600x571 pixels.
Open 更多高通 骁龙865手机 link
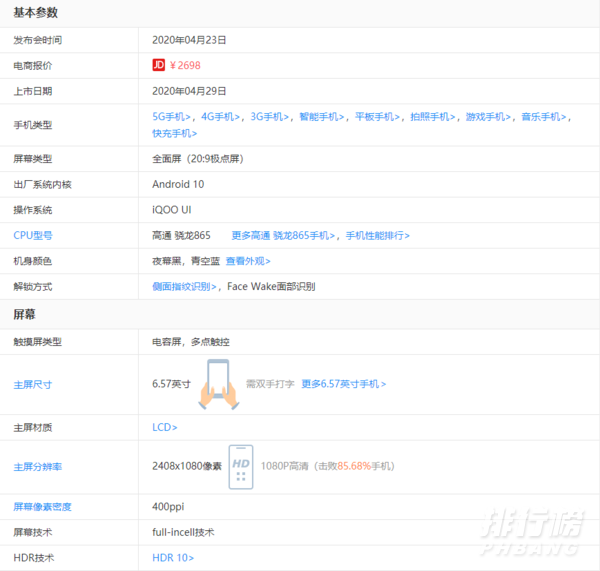283,235
